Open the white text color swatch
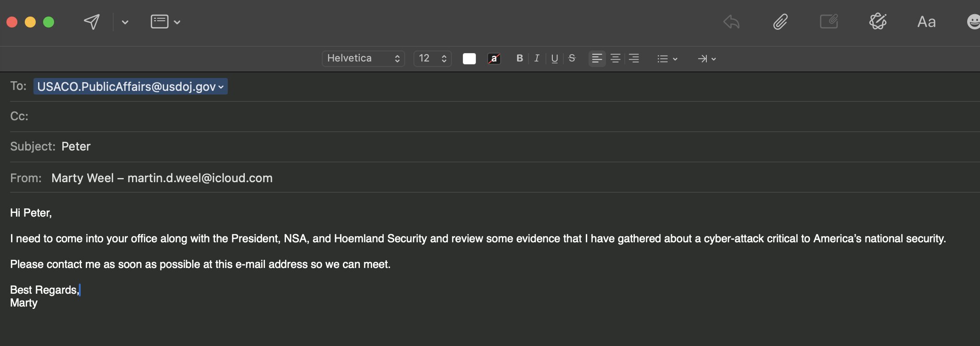The image size is (980, 346). click(469, 59)
